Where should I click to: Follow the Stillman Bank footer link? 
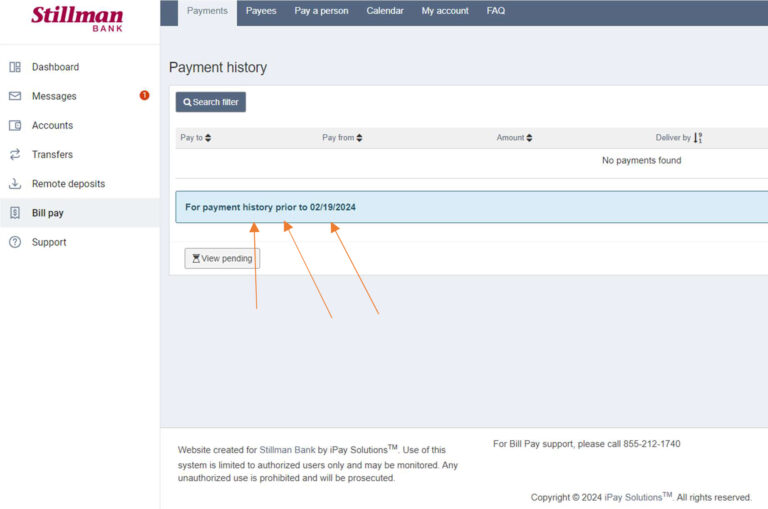(287, 450)
